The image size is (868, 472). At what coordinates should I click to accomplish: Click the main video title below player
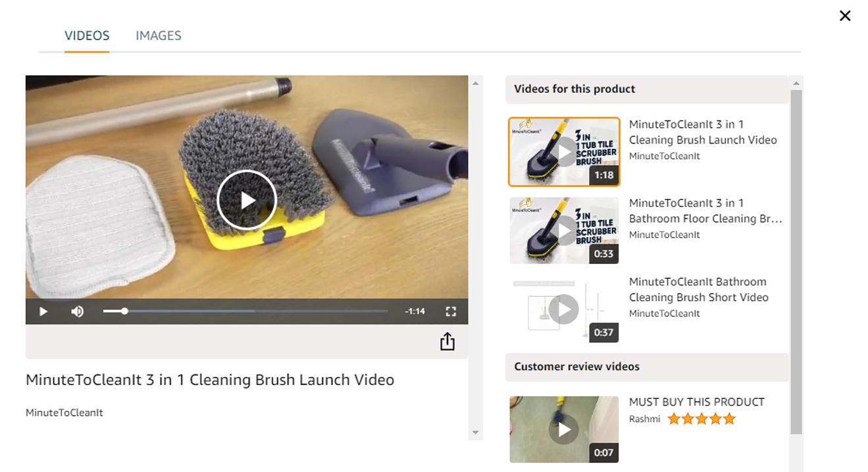click(x=210, y=380)
